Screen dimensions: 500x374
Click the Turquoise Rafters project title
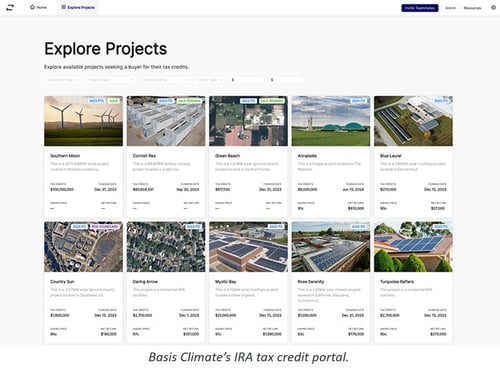point(397,282)
